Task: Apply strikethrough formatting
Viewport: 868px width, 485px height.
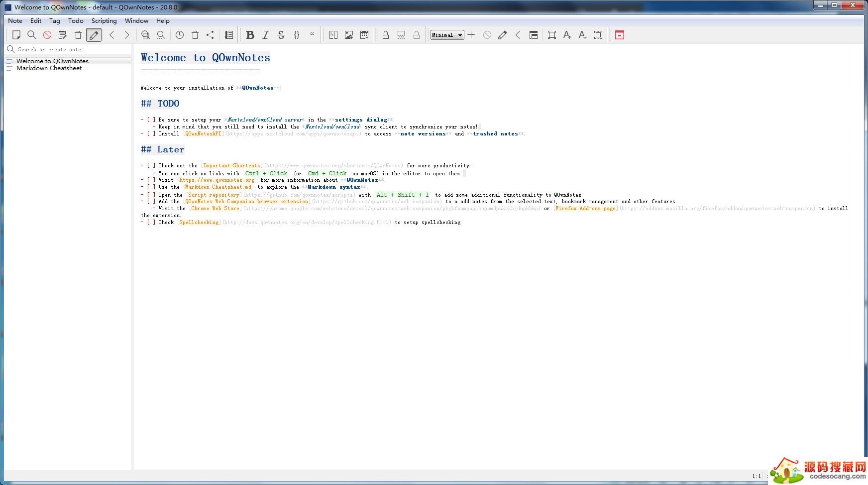Action: 281,35
